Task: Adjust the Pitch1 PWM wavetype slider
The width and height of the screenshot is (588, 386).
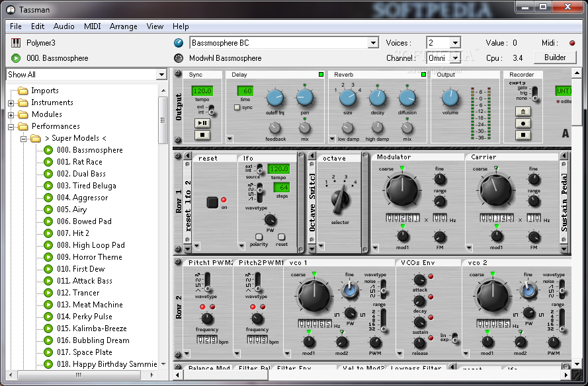Action: (x=208, y=283)
